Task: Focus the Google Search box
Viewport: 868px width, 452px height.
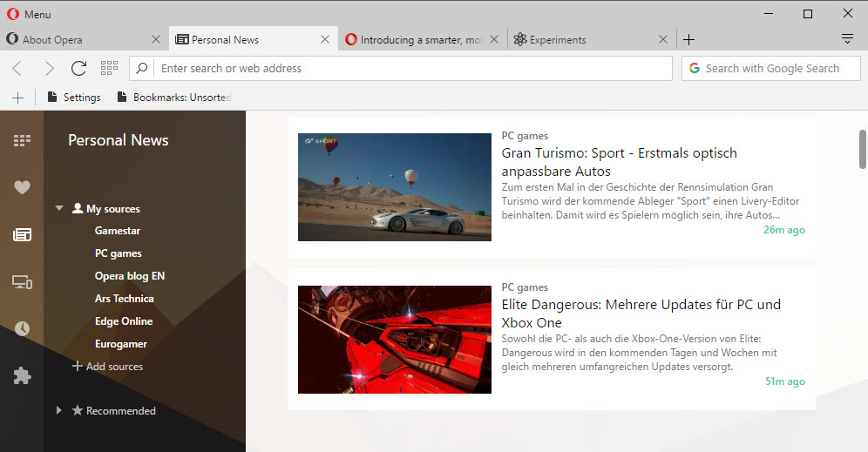Action: point(771,68)
